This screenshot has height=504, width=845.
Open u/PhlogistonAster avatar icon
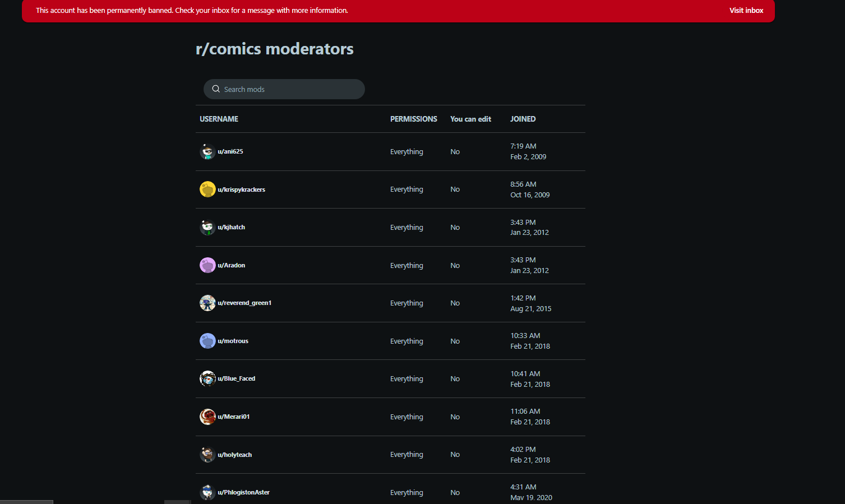pos(207,492)
